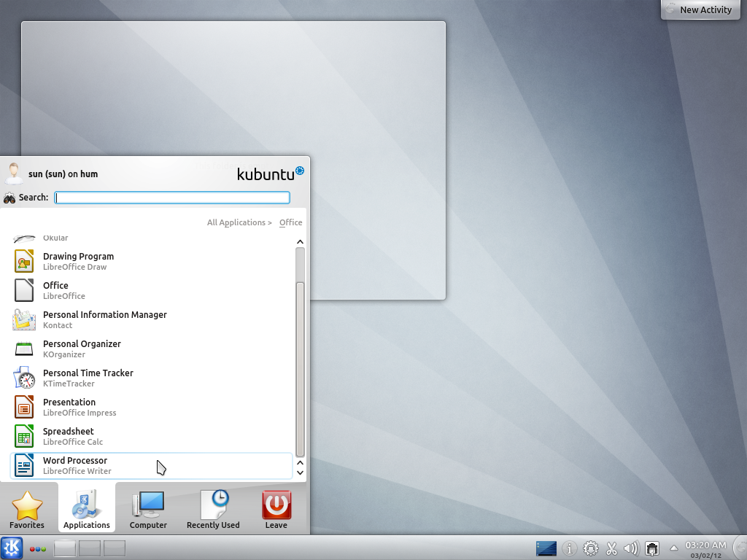Screen dimensions: 747x560
Task: Switch to first virtual desktop in pager
Action: coord(64,548)
